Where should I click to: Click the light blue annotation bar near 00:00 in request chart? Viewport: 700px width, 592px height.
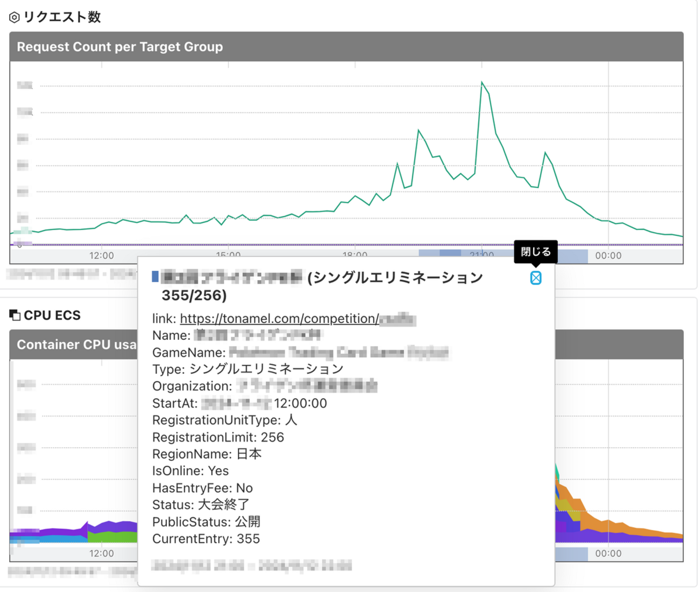(571, 255)
